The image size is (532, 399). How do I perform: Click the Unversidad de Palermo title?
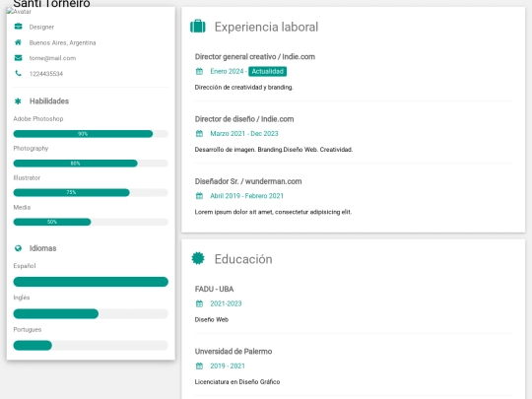click(233, 351)
